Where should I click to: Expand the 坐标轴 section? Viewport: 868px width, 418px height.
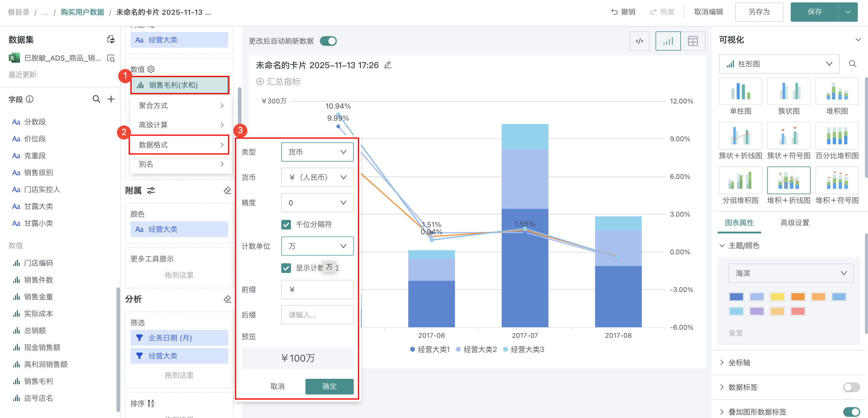point(739,363)
